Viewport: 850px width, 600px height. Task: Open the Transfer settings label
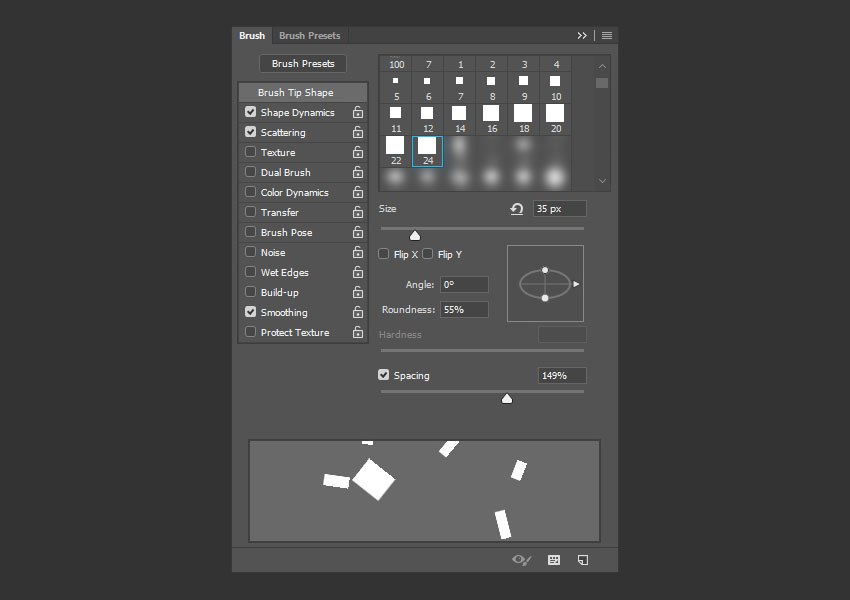tap(280, 212)
